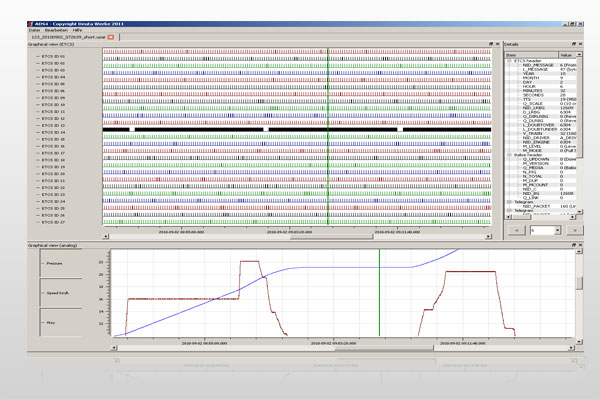The width and height of the screenshot is (600, 400).
Task: Select the ETCS ID 20 legend entry
Action: tap(51, 173)
